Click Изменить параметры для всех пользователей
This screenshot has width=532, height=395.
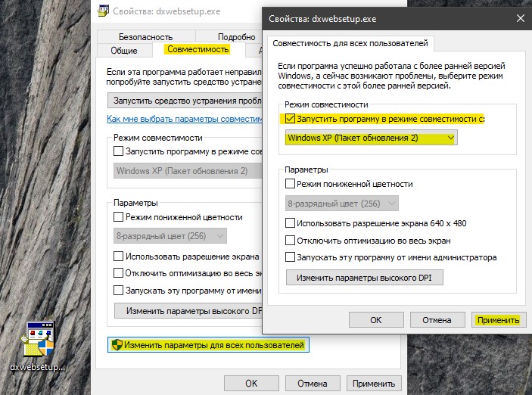[208, 345]
